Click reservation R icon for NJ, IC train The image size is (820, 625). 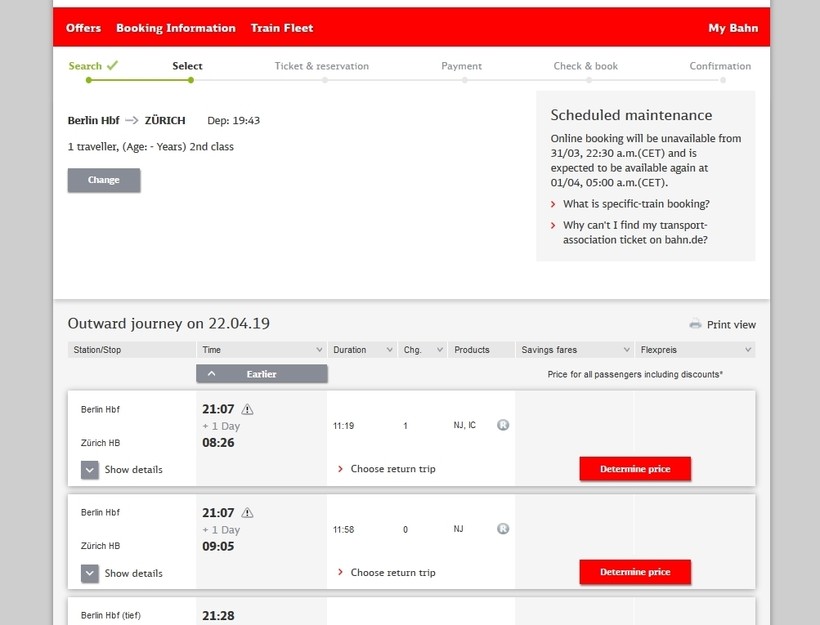click(503, 425)
